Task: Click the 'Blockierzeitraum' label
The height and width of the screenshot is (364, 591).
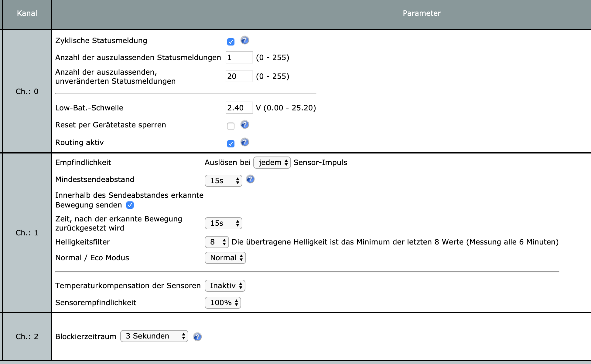Action: pos(86,337)
